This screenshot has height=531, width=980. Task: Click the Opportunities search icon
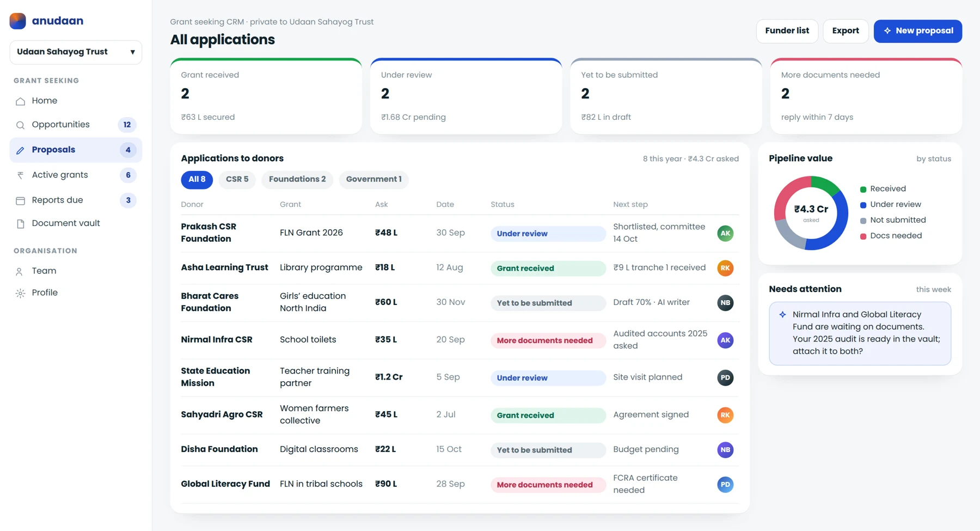pos(20,125)
